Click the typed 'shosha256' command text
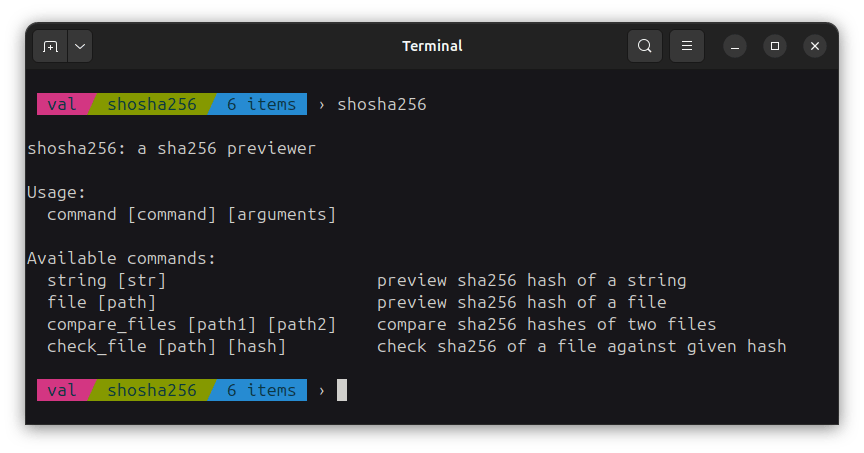Image resolution: width=864 pixels, height=453 pixels. click(382, 104)
